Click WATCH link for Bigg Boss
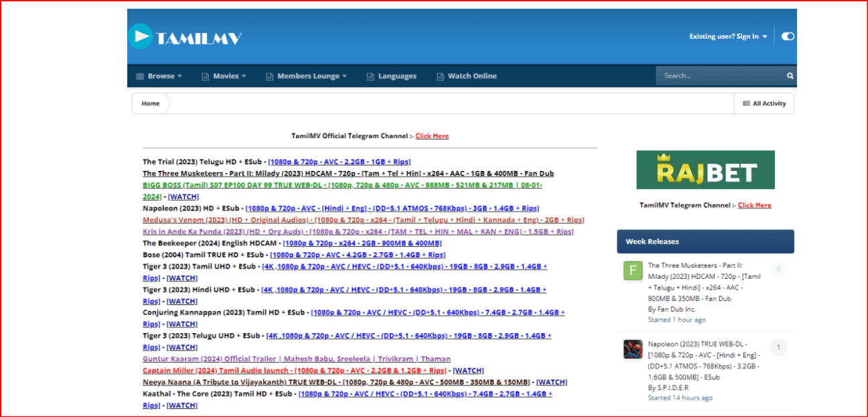 click(x=183, y=196)
